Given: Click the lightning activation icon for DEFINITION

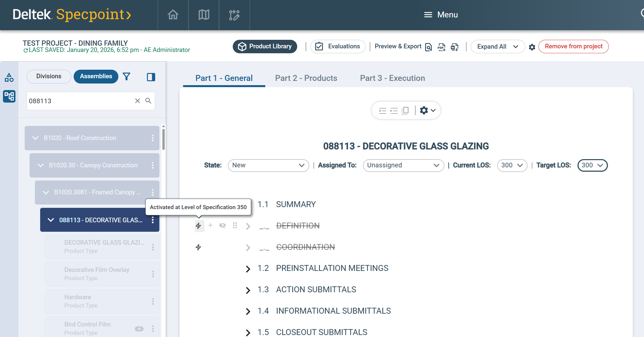Looking at the screenshot, I should coord(199,226).
